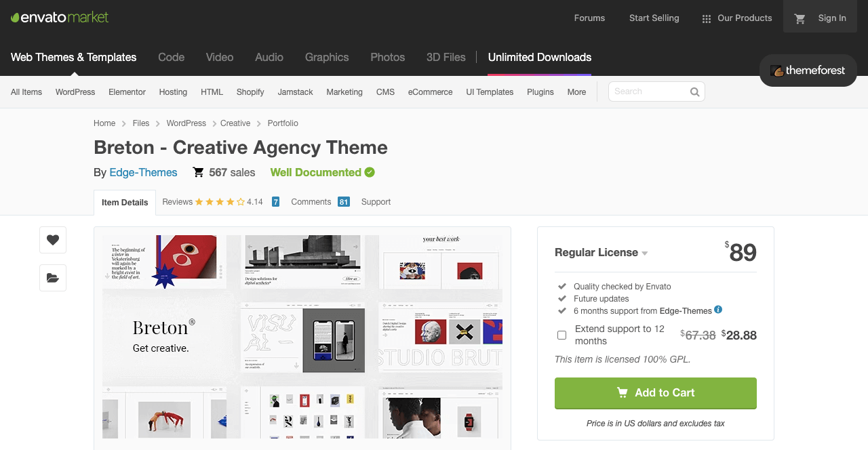Open the Our Products grid icon

(707, 19)
